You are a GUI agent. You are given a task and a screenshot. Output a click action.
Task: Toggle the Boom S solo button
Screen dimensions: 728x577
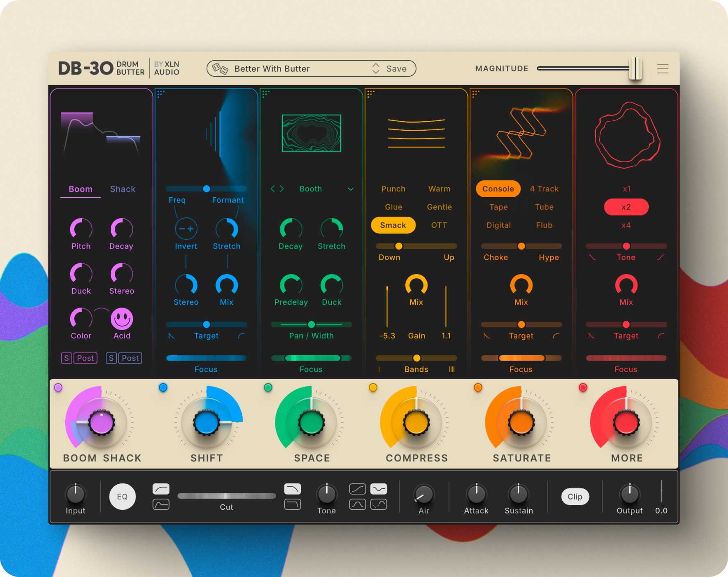[66, 358]
